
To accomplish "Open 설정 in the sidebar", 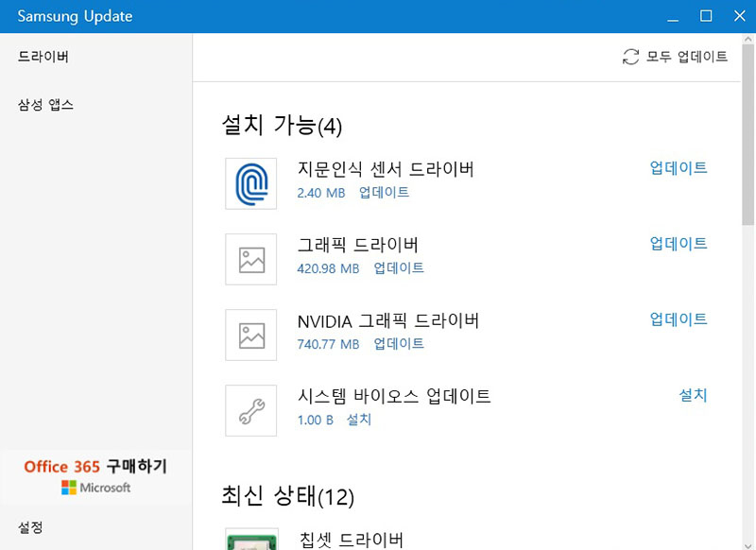I will (x=30, y=527).
